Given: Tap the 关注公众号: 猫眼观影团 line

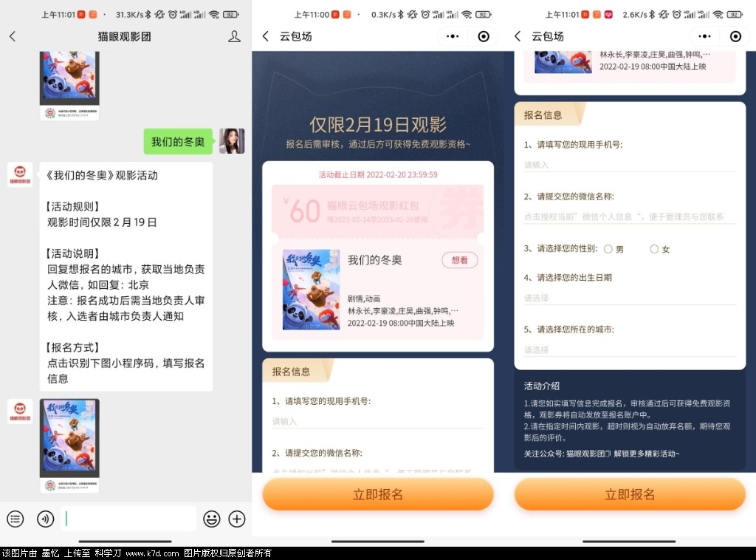Looking at the screenshot, I should pyautogui.click(x=602, y=454).
